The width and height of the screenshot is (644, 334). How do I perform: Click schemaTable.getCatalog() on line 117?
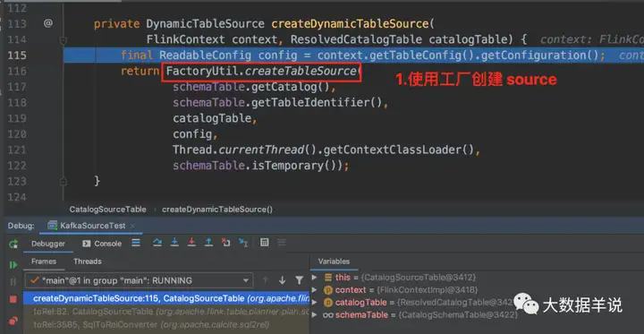(251, 87)
